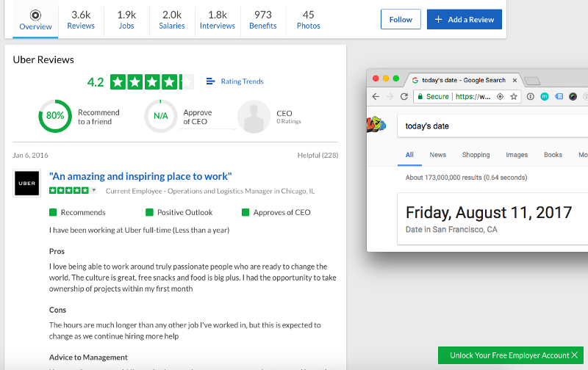Click the red close window button

[376, 79]
